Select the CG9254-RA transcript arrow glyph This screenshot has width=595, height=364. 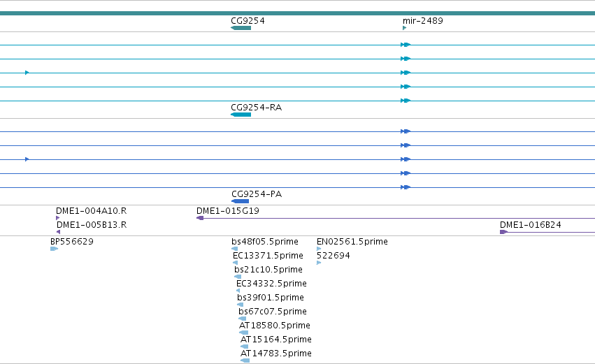click(241, 115)
